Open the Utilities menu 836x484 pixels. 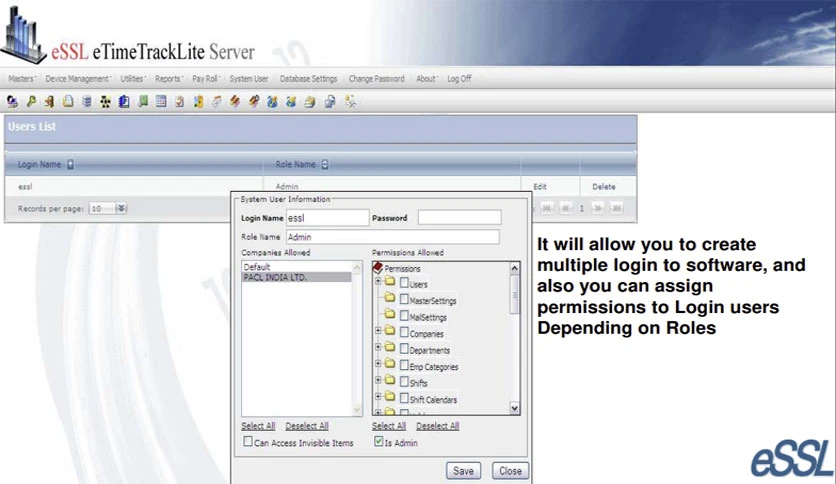click(x=133, y=78)
